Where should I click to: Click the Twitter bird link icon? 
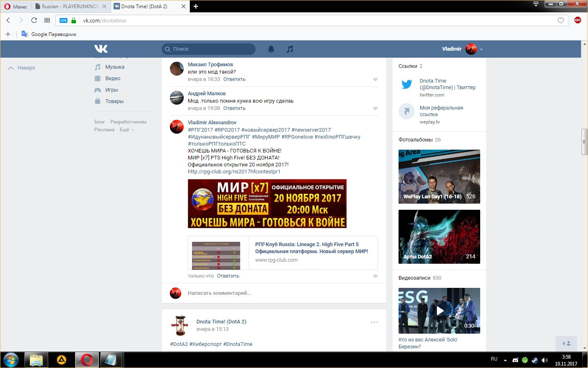(x=407, y=85)
